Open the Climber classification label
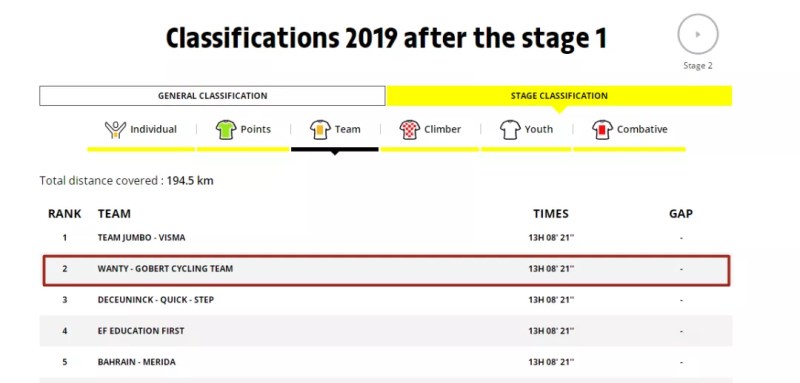This screenshot has width=800, height=383. click(442, 130)
